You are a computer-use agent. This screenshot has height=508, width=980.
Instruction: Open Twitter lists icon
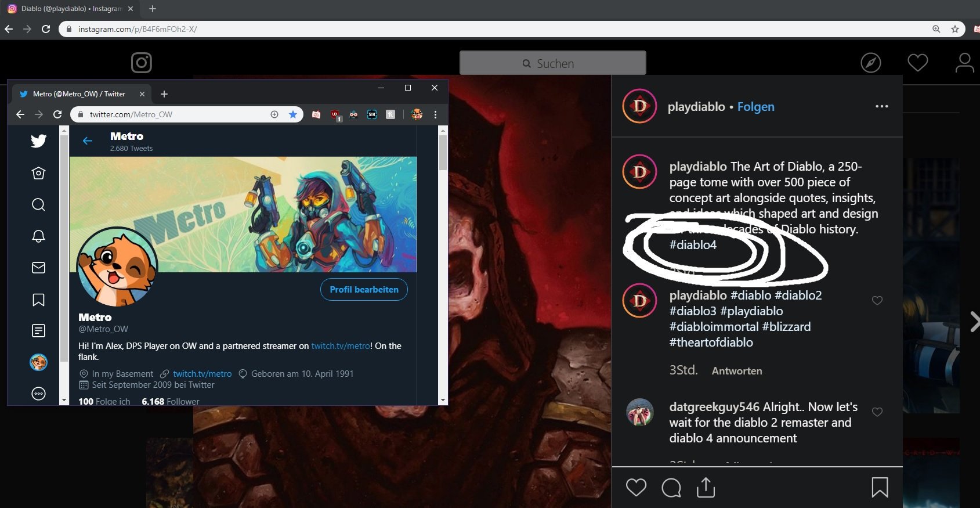pyautogui.click(x=38, y=331)
